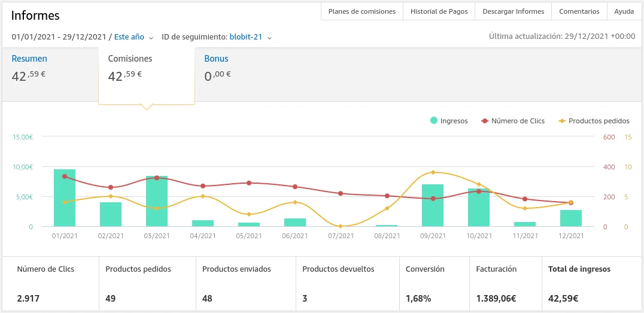Toggle the Productos pedidos legend series
Image resolution: width=644 pixels, height=313 pixels.
pyautogui.click(x=594, y=121)
